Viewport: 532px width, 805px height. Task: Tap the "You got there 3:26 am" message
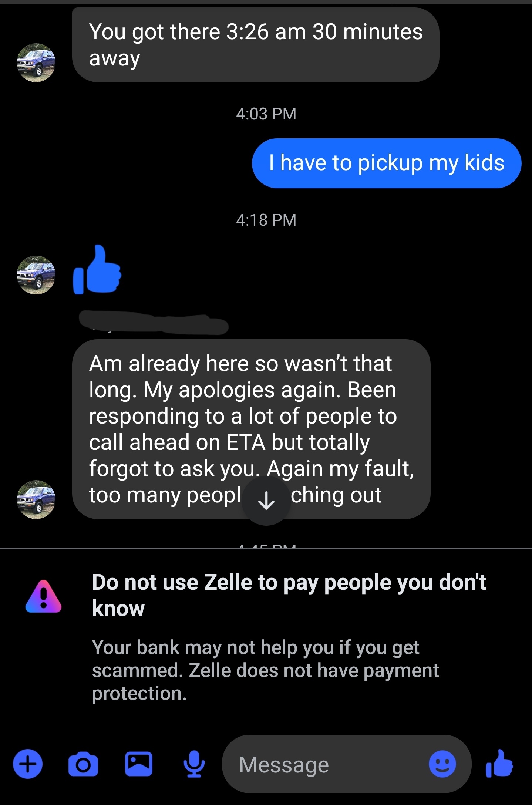[x=255, y=45]
